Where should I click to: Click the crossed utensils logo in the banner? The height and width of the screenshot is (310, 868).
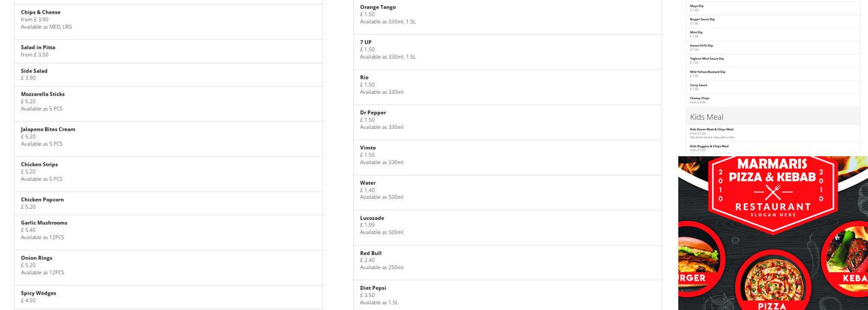point(773,192)
